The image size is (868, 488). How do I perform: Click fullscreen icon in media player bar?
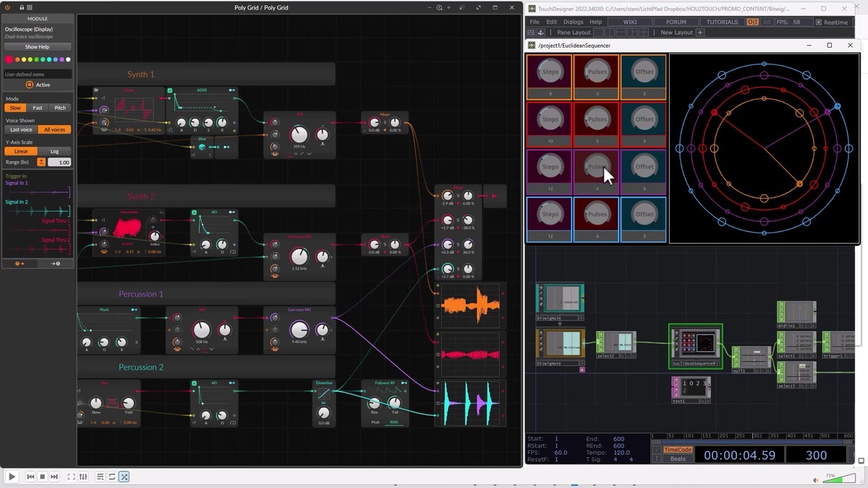click(71, 477)
